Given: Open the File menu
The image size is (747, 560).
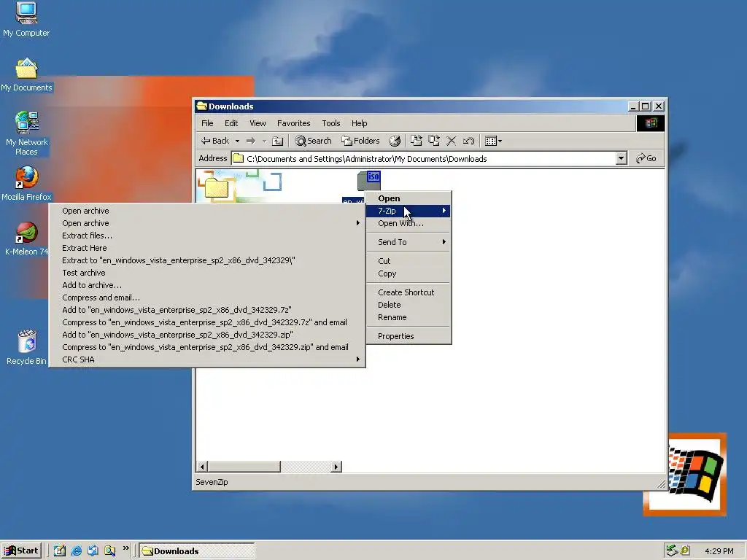Looking at the screenshot, I should tap(207, 123).
